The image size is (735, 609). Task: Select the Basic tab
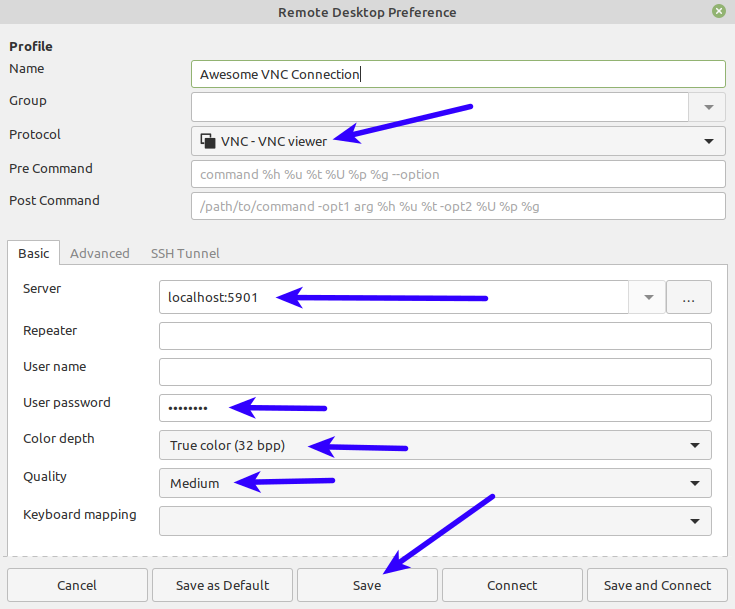[x=33, y=254]
